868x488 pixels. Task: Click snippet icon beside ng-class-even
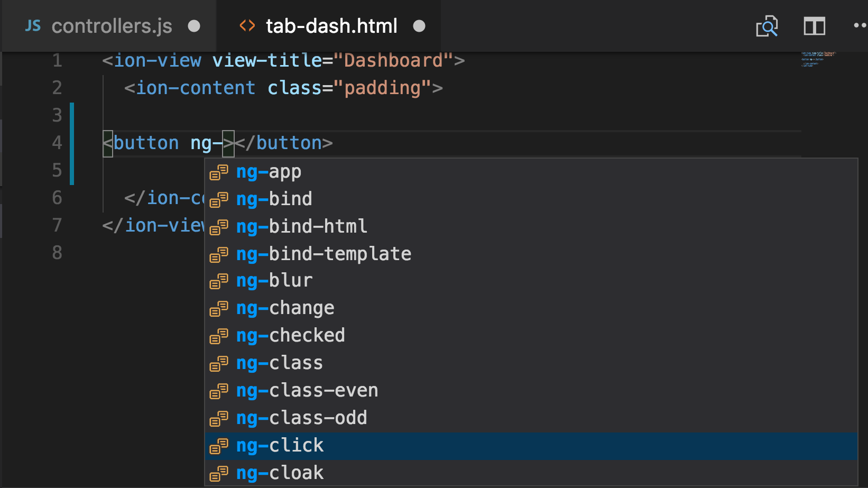219,391
